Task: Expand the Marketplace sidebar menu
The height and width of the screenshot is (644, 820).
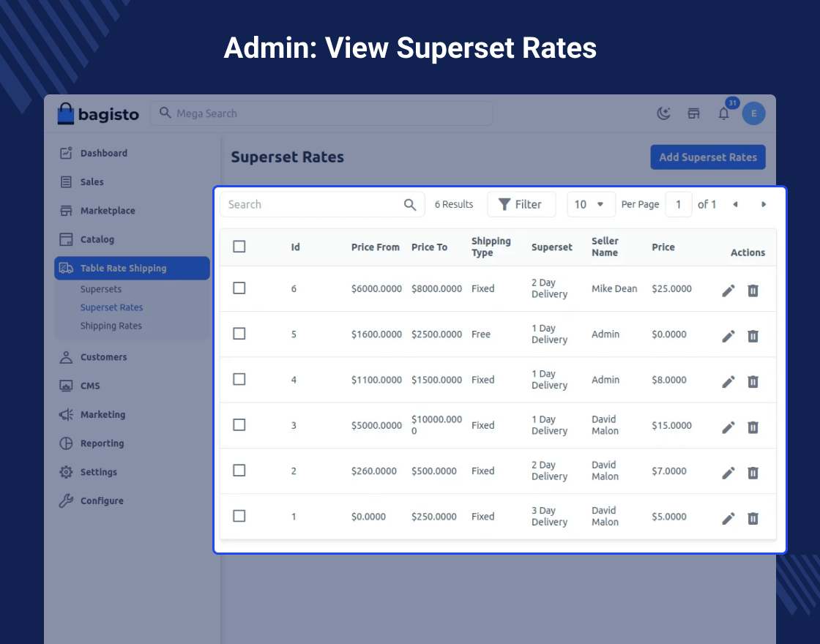Action: (108, 211)
